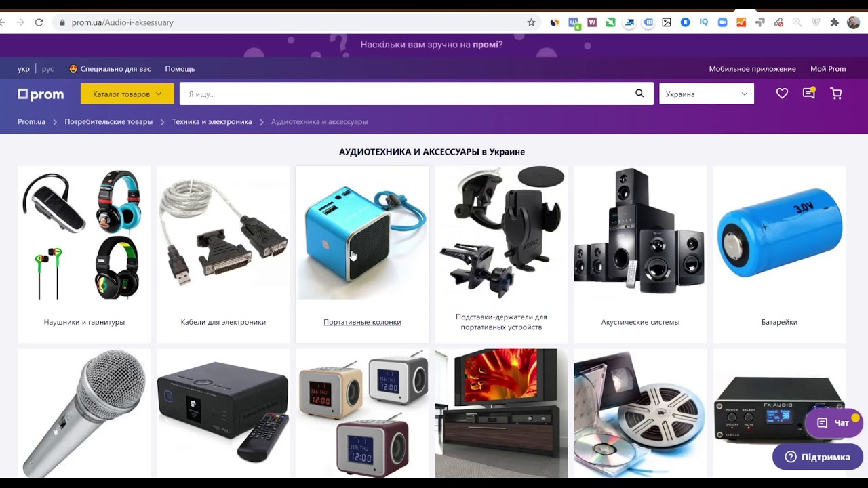Viewport: 868px width, 488px height.
Task: Go to Потребительские товары breadcrumb
Action: pyautogui.click(x=108, y=122)
